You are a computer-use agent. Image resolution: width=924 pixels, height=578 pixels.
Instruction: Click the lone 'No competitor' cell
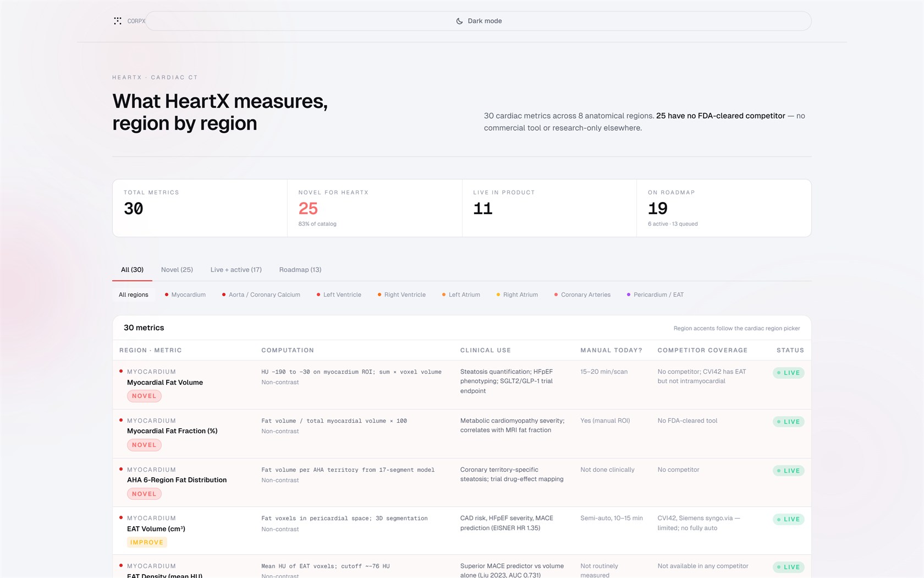(678, 470)
